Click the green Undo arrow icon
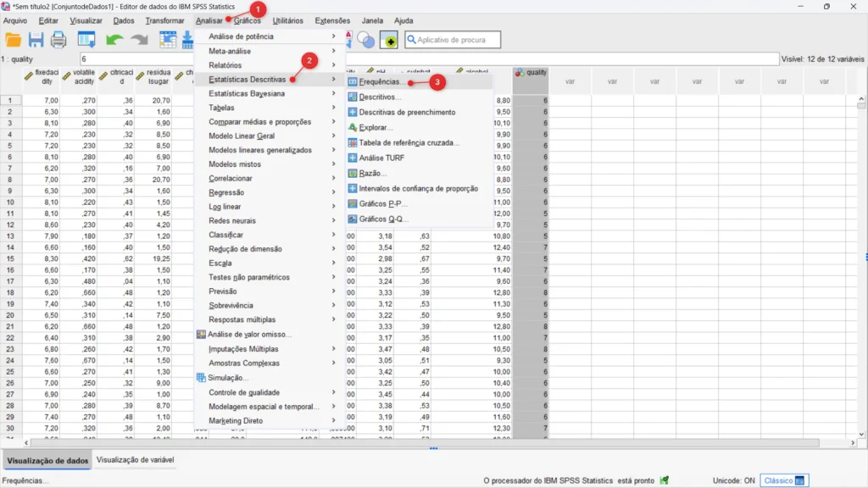 tap(114, 40)
